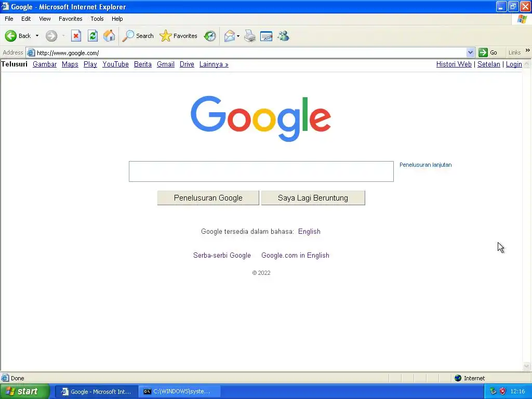Open the Serba-serbi Google link
Image resolution: width=532 pixels, height=399 pixels.
pyautogui.click(x=222, y=255)
